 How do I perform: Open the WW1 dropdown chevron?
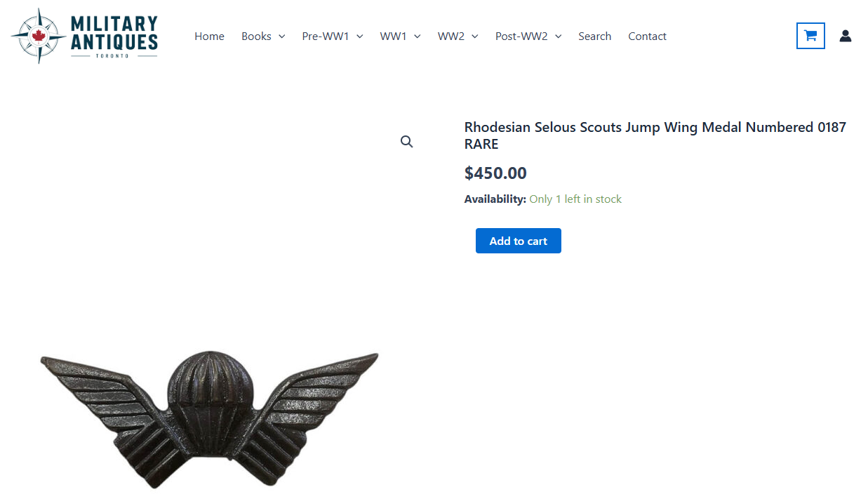pos(418,36)
